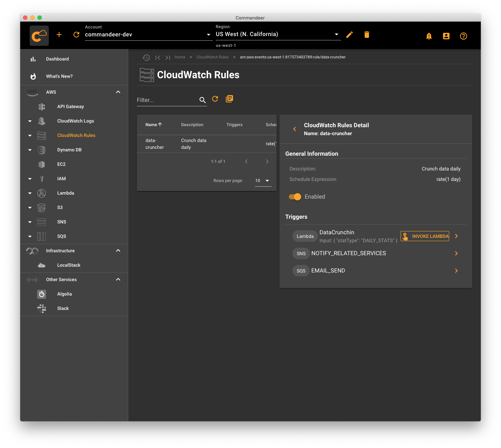Click the LocalStack icon
Image resolution: width=501 pixels, height=448 pixels.
point(42,265)
